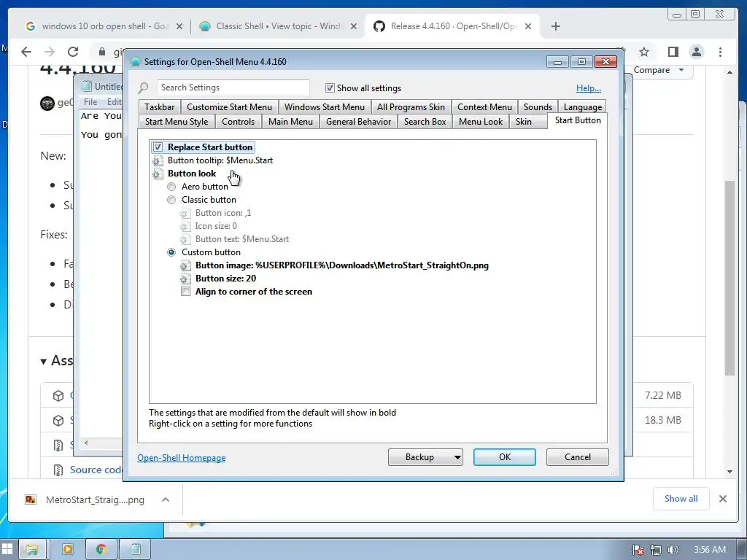Click the gear icon beside Button size: 20

click(185, 279)
